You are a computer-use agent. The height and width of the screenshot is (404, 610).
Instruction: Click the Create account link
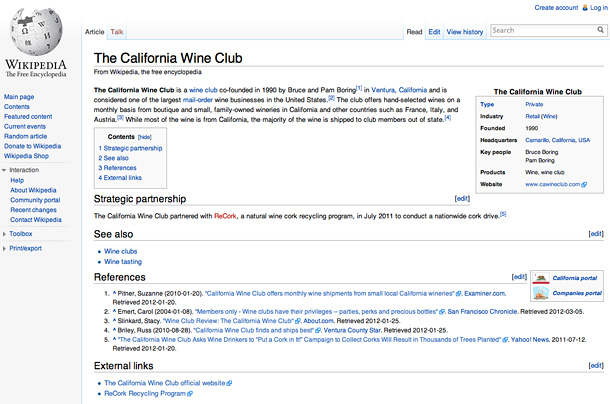[556, 8]
